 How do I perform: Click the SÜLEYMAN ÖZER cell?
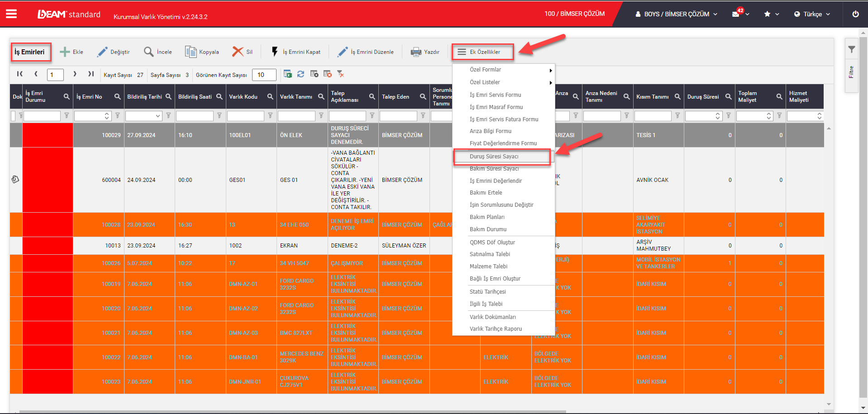[404, 246]
